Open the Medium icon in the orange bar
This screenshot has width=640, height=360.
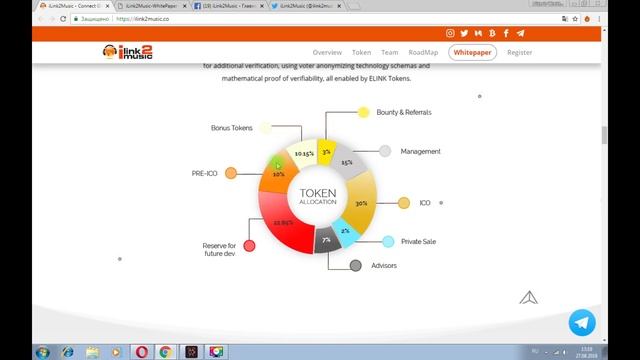click(478, 33)
